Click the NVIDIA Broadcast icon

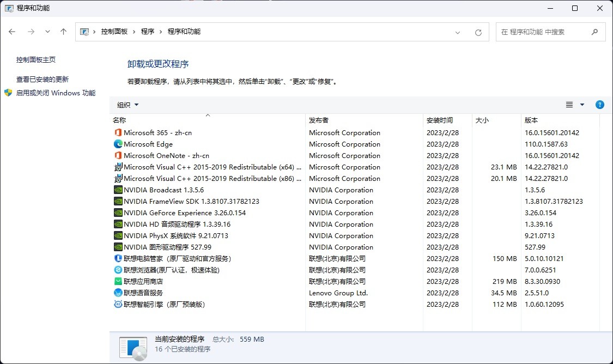[x=118, y=190]
